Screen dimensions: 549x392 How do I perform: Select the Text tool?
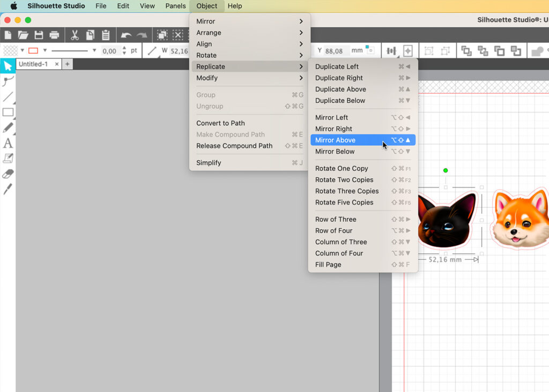click(8, 143)
